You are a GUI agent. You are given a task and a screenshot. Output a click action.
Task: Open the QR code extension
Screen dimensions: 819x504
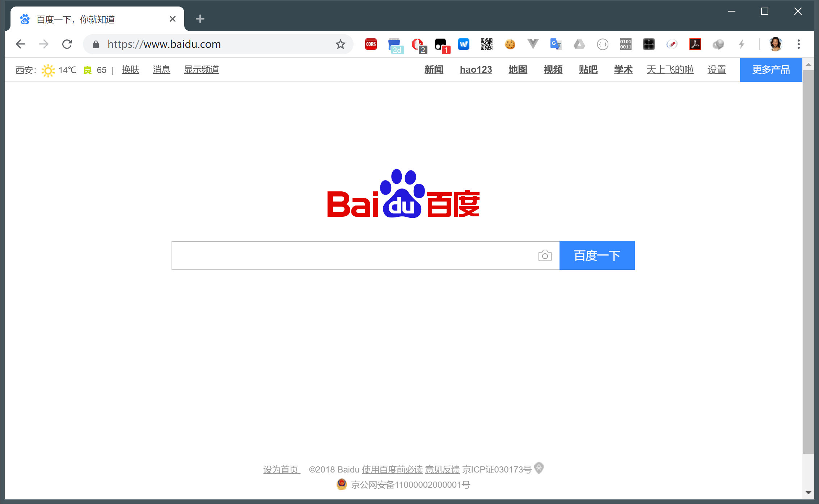click(x=486, y=44)
